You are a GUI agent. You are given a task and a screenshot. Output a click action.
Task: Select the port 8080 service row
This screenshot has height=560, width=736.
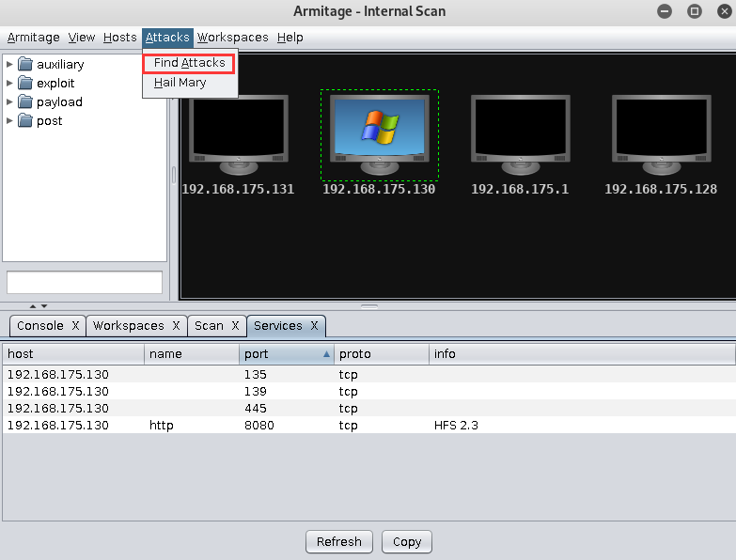[x=368, y=425]
